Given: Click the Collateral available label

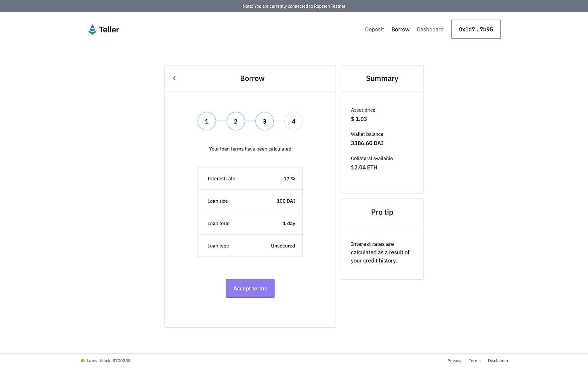Looking at the screenshot, I should [x=372, y=159].
